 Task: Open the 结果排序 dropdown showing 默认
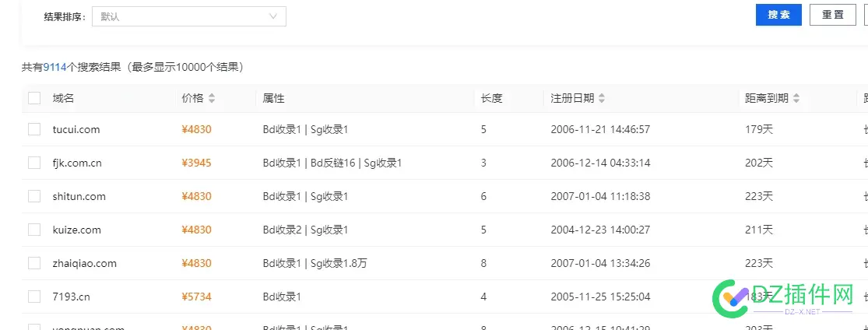(x=188, y=16)
